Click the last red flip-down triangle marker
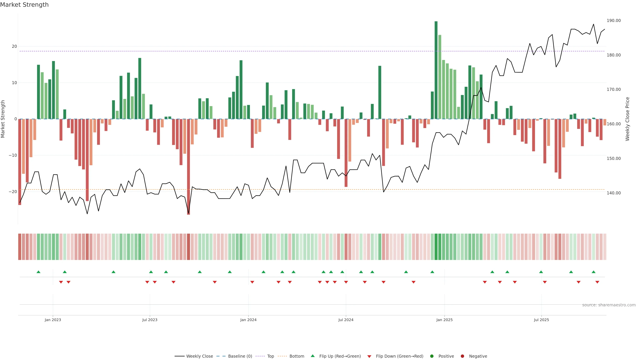 597,282
